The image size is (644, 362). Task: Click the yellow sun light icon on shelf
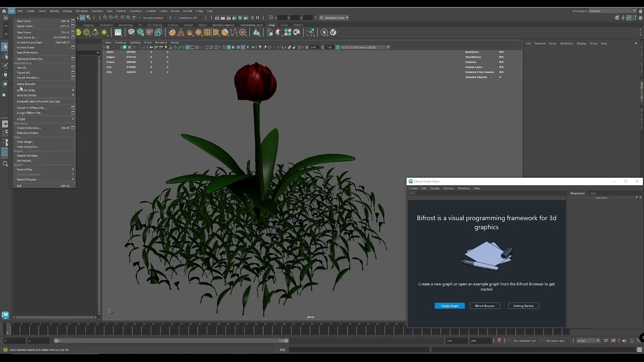click(104, 33)
